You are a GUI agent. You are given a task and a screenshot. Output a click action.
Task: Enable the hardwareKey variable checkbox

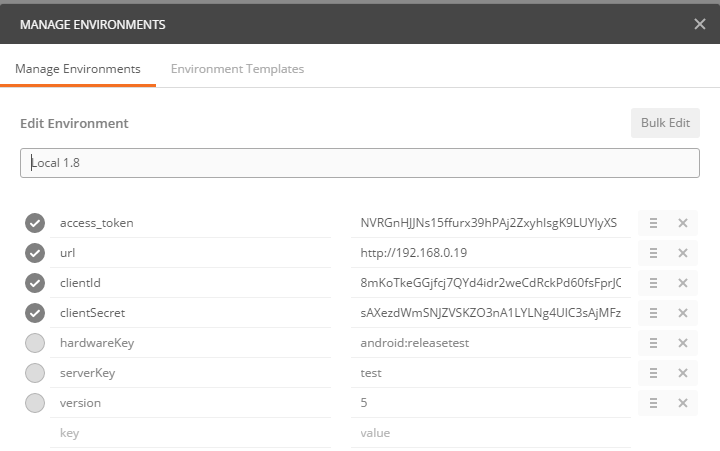pyautogui.click(x=35, y=343)
